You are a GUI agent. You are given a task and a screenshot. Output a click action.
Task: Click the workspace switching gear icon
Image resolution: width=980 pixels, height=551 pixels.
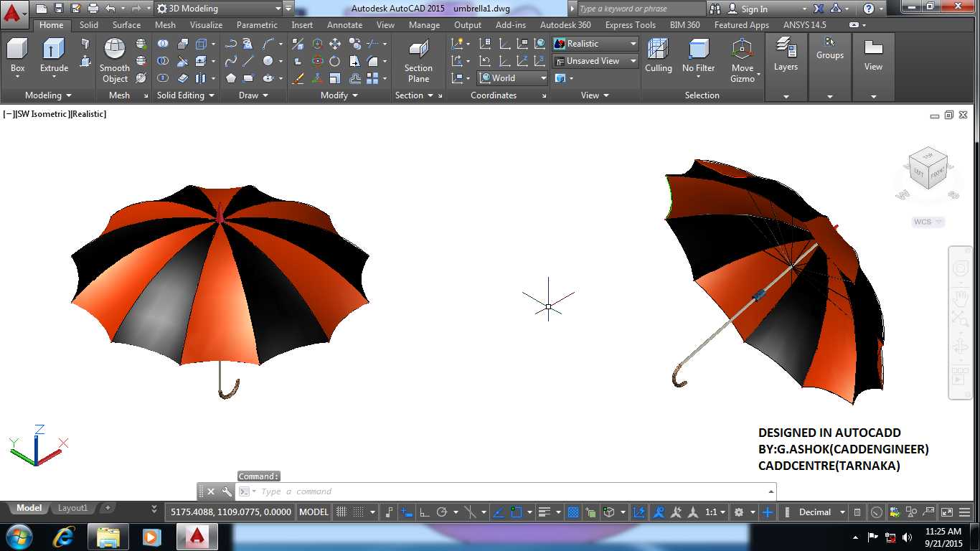[738, 512]
